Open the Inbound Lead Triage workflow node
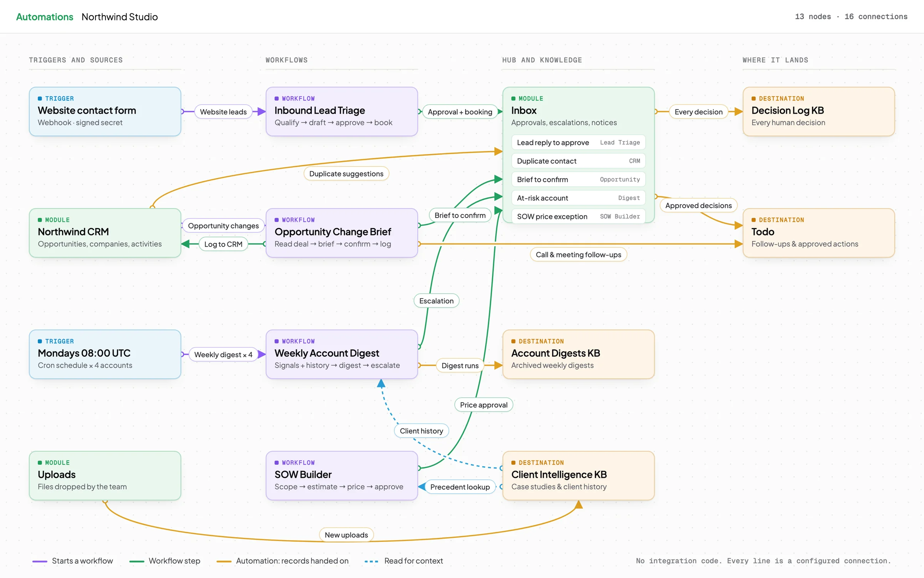Viewport: 924px width, 578px height. pos(342,111)
